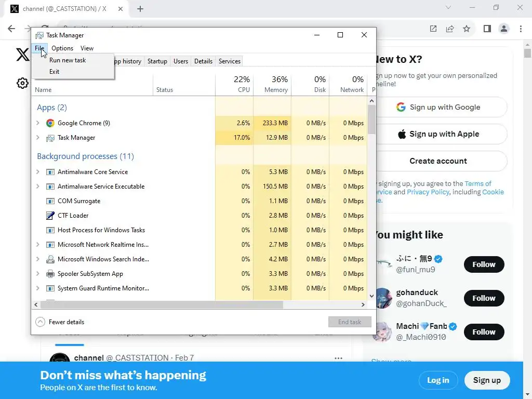Switch to the Startup tab
The image size is (532, 399).
click(157, 61)
